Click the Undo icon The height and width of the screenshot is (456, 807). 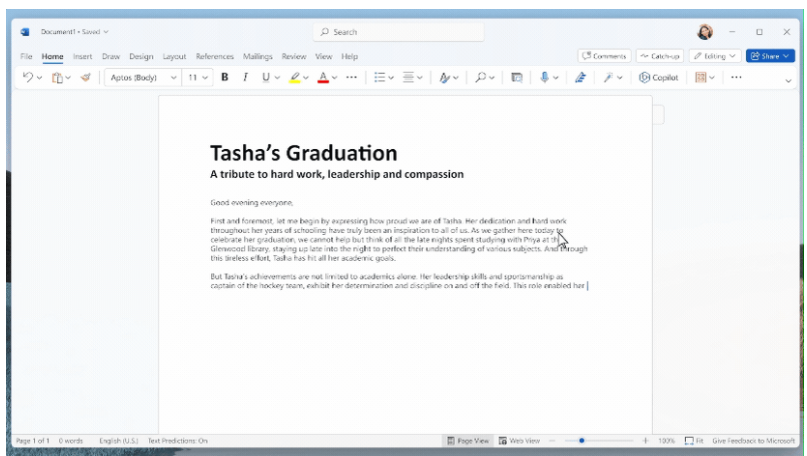27,77
